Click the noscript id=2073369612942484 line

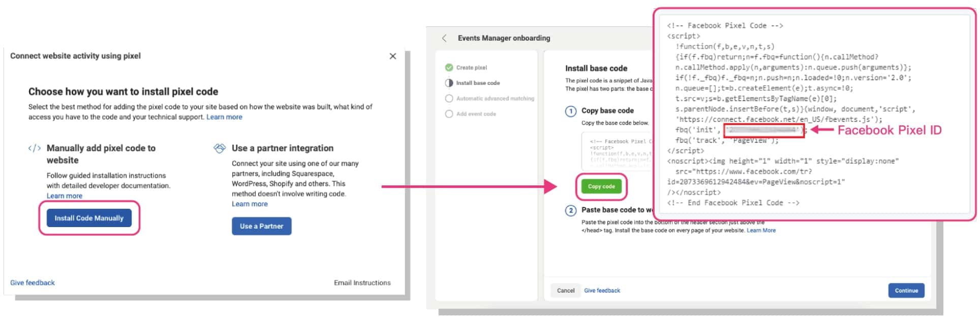756,182
